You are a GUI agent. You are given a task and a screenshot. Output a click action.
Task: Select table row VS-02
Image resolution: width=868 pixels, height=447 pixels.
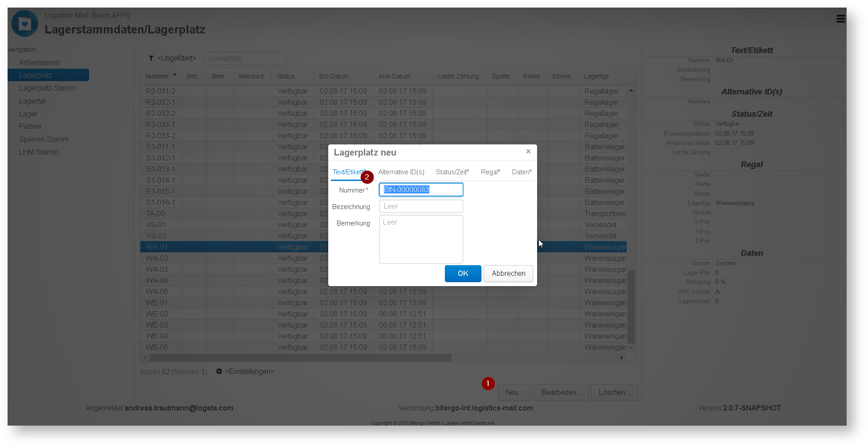[383, 236]
